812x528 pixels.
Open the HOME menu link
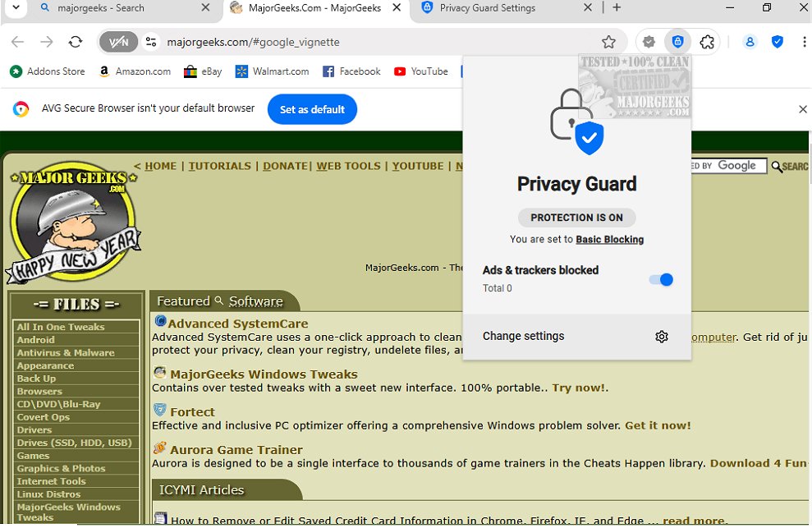[161, 167]
